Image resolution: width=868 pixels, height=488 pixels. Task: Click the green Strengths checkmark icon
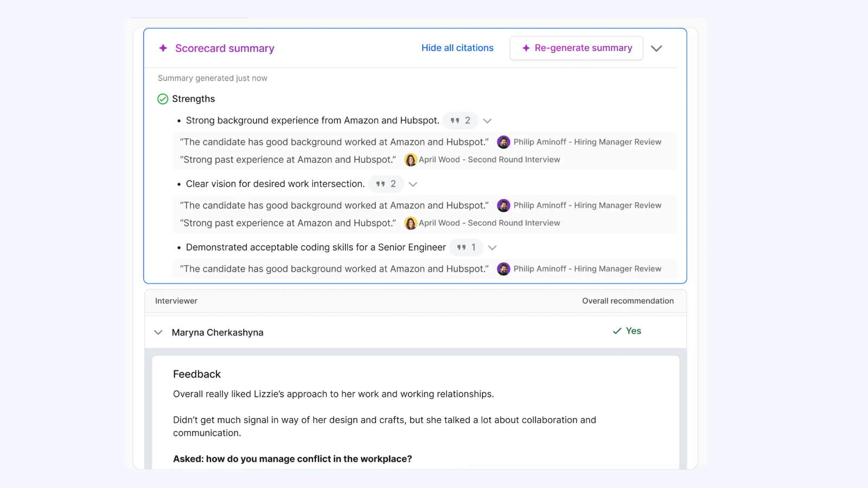click(x=163, y=99)
